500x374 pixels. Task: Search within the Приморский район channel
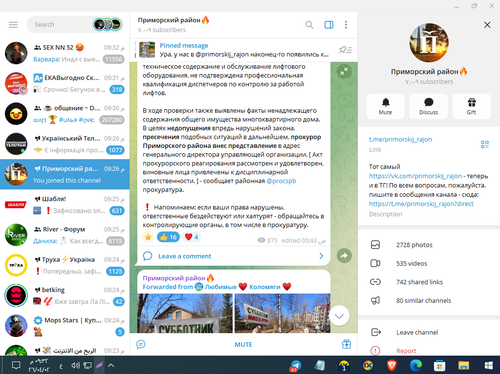(x=309, y=25)
